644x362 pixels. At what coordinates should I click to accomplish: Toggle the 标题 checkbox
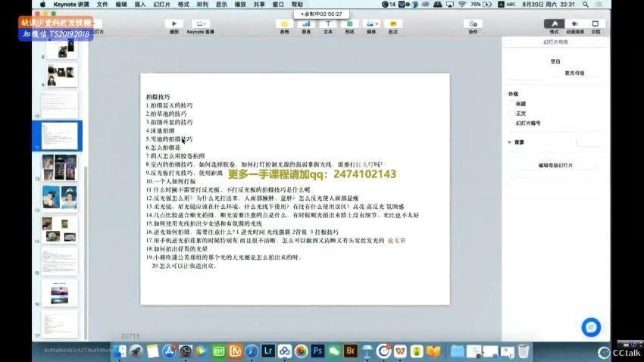tap(511, 104)
